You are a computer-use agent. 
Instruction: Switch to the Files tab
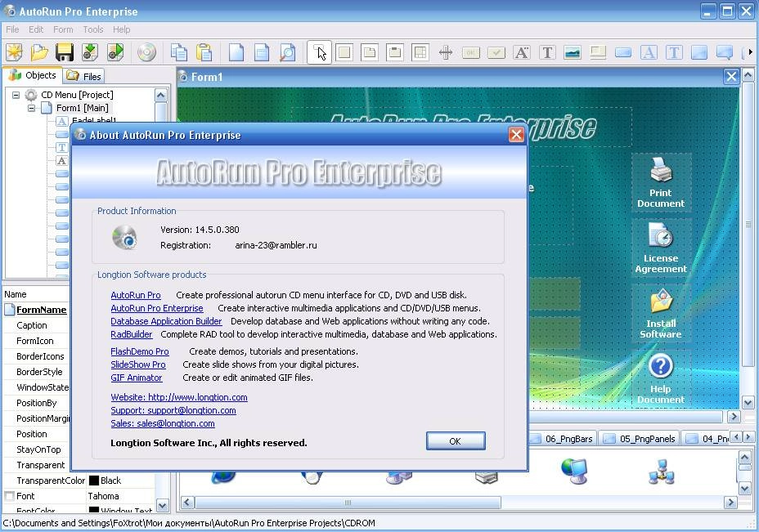tap(84, 77)
